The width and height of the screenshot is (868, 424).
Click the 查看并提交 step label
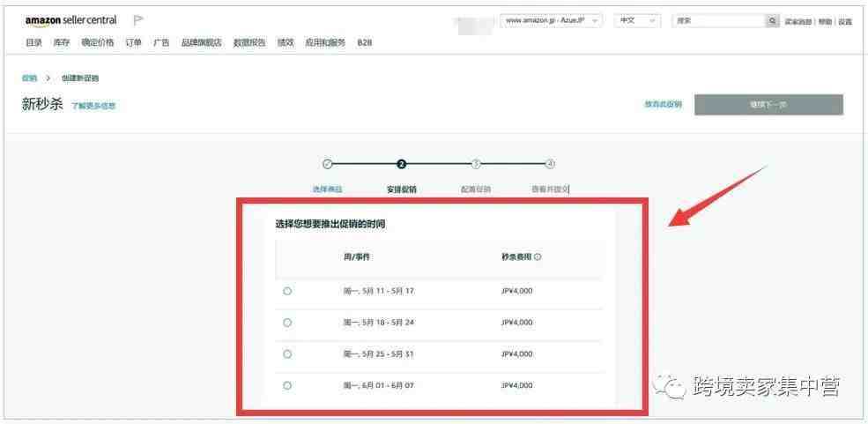(x=550, y=190)
